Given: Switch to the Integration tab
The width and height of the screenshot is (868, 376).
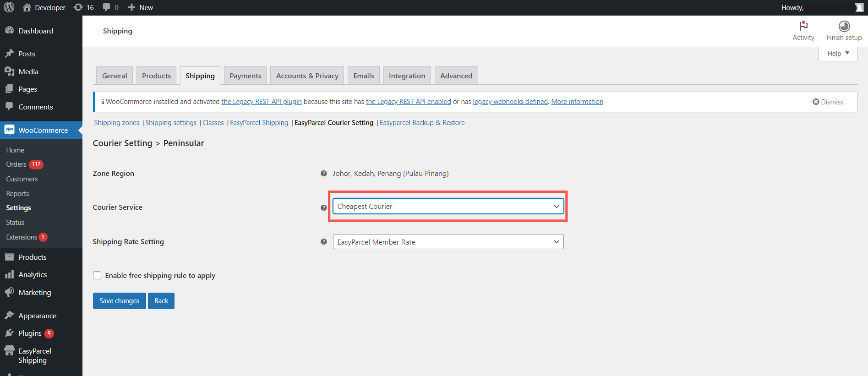Looking at the screenshot, I should point(407,76).
